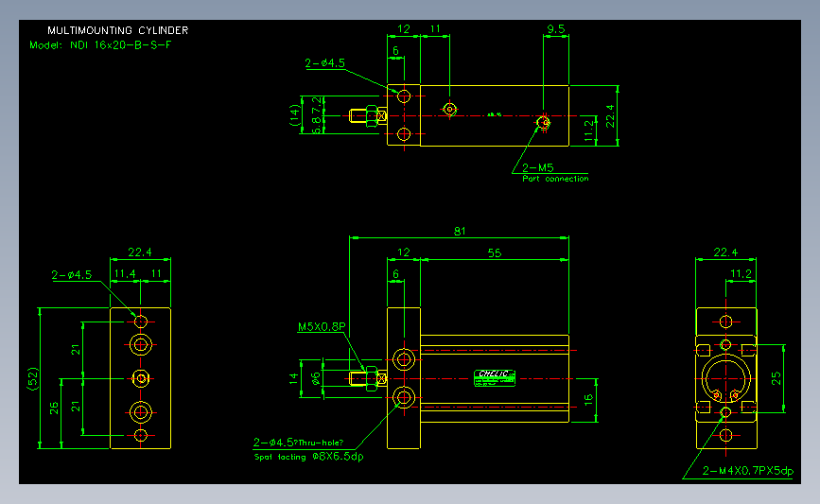Select the 11.4 dimension in left view
820x504 pixels.
point(125,273)
